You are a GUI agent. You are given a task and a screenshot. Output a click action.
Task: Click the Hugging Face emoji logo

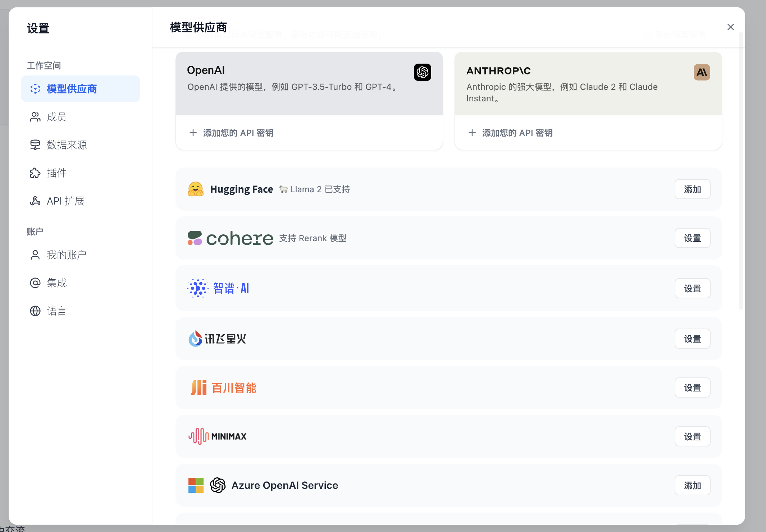point(196,189)
